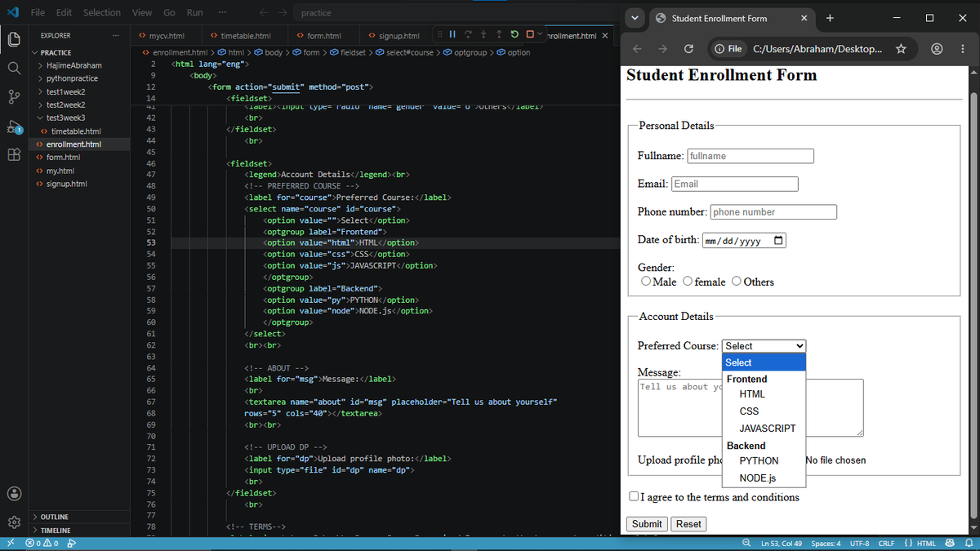Open the Search view in activity bar

click(14, 68)
